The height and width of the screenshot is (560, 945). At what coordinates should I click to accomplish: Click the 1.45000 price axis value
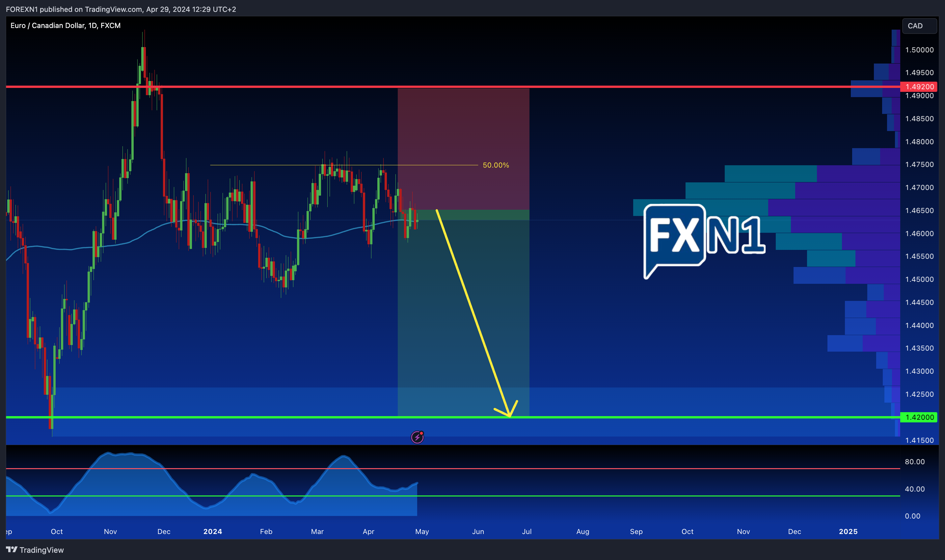click(x=919, y=279)
